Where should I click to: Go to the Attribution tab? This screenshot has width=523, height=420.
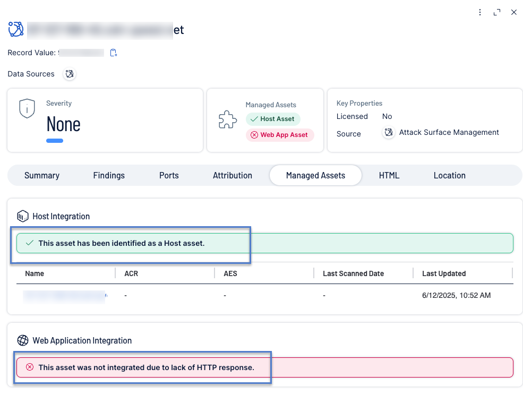point(233,175)
